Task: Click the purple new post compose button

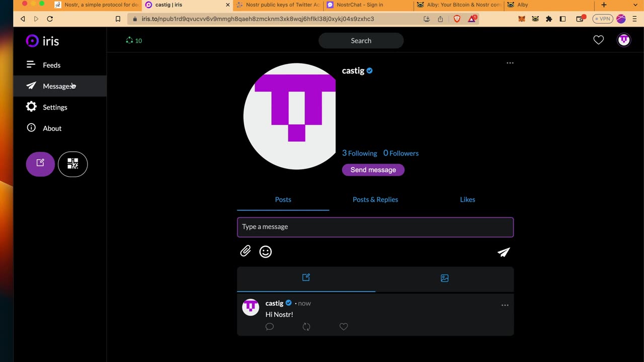Action: tap(40, 164)
